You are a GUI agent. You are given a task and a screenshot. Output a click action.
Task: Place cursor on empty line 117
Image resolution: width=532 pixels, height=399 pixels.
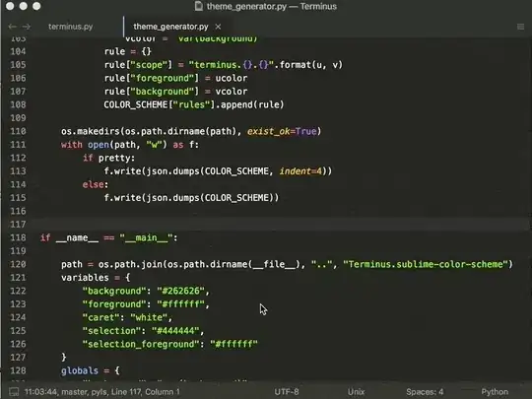click(278, 225)
